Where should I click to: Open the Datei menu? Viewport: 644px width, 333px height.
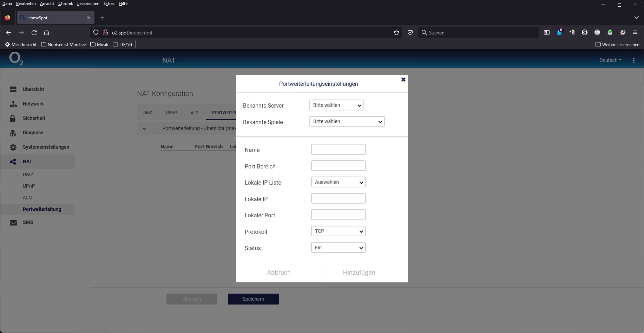(x=7, y=4)
